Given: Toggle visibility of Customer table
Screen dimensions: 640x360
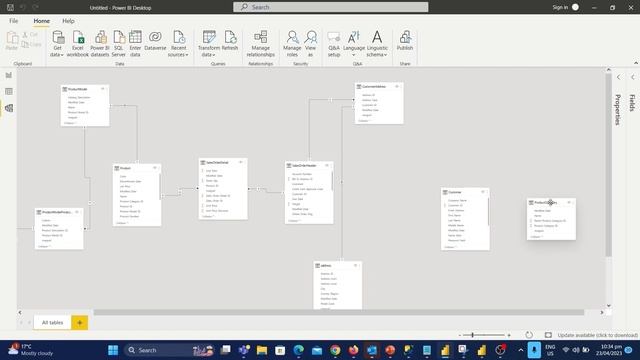Looking at the screenshot, I should [x=483, y=191].
